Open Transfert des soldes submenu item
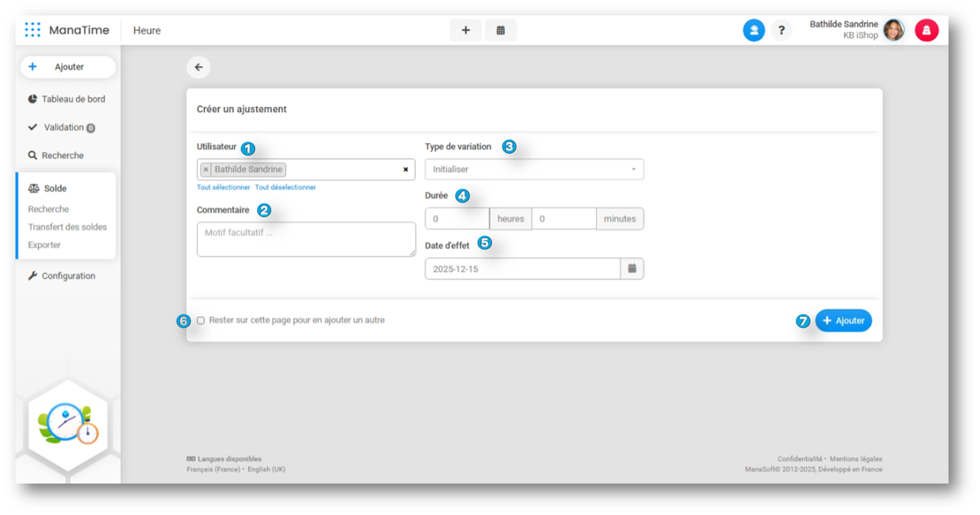This screenshot has width=980, height=515. [x=67, y=227]
